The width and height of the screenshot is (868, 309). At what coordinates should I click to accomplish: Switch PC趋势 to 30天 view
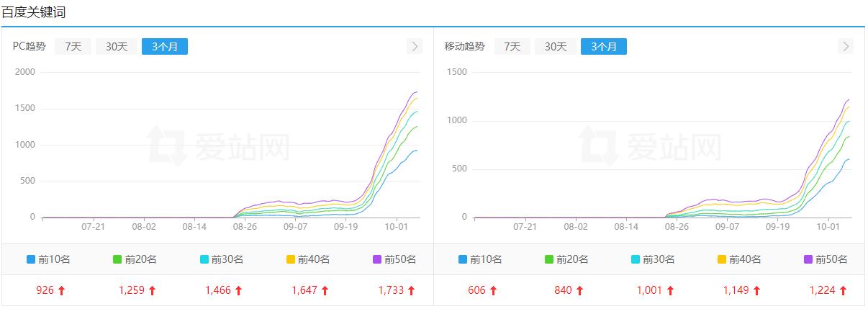tap(117, 47)
